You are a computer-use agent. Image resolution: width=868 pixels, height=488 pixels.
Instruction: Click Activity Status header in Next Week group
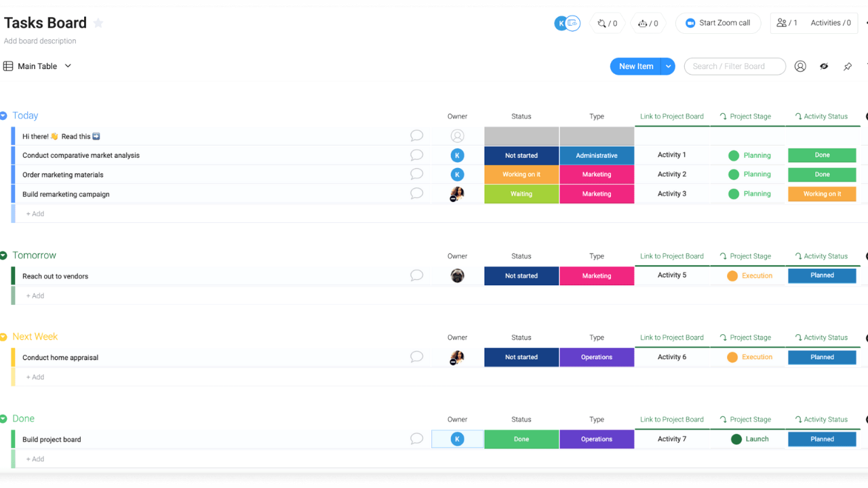click(826, 338)
